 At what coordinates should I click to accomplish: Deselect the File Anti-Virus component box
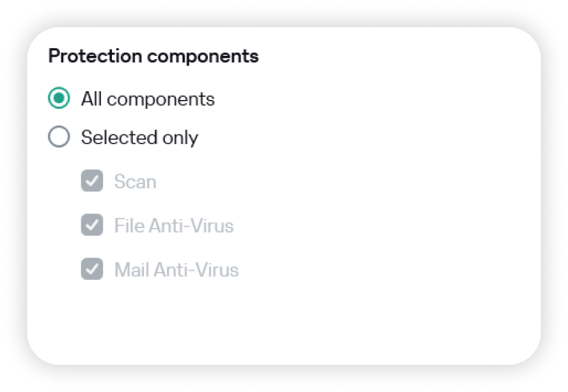tap(92, 226)
